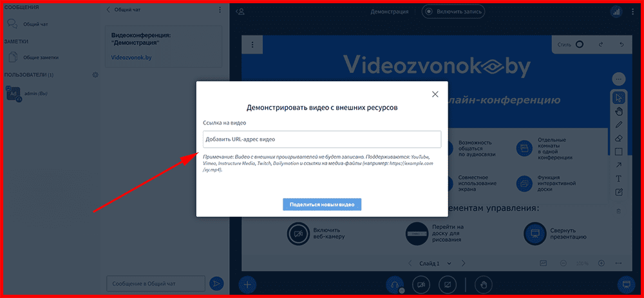Select the arrow tool

619,165
